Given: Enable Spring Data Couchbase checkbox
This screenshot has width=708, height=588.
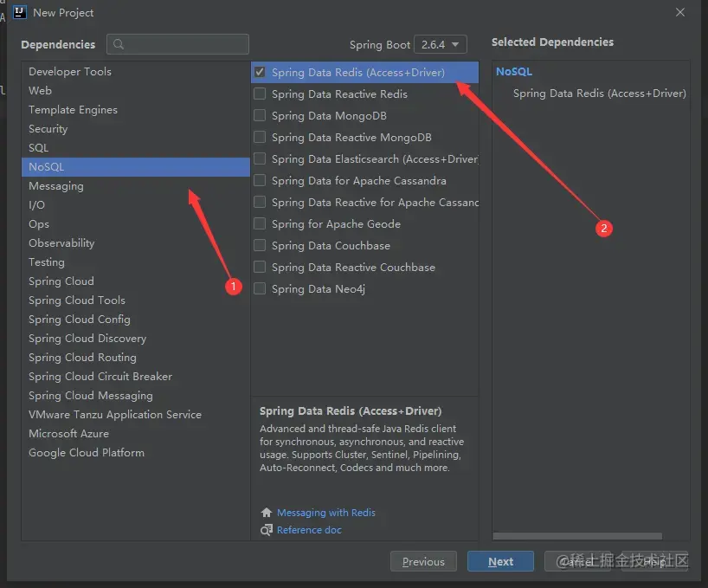Looking at the screenshot, I should 260,245.
